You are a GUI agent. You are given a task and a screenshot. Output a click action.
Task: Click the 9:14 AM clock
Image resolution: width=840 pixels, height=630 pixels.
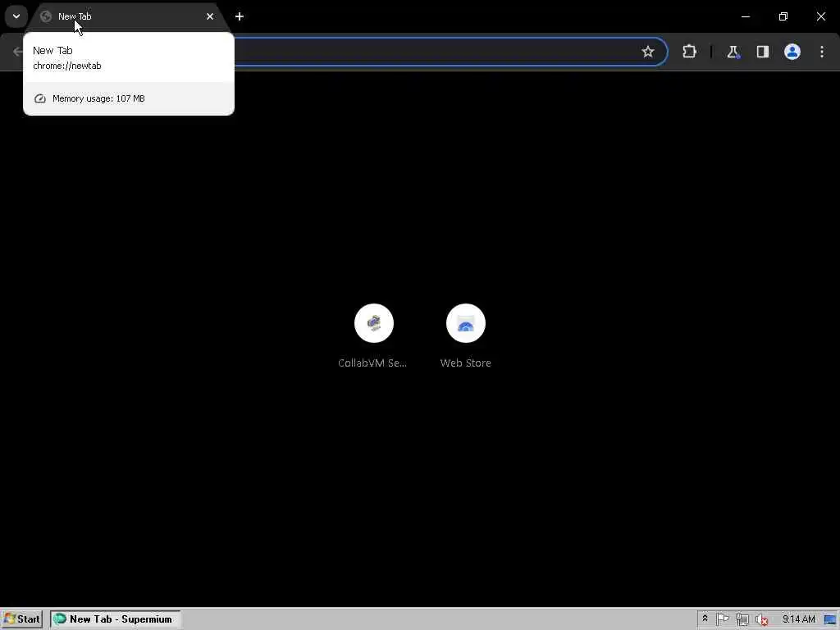pyautogui.click(x=798, y=619)
